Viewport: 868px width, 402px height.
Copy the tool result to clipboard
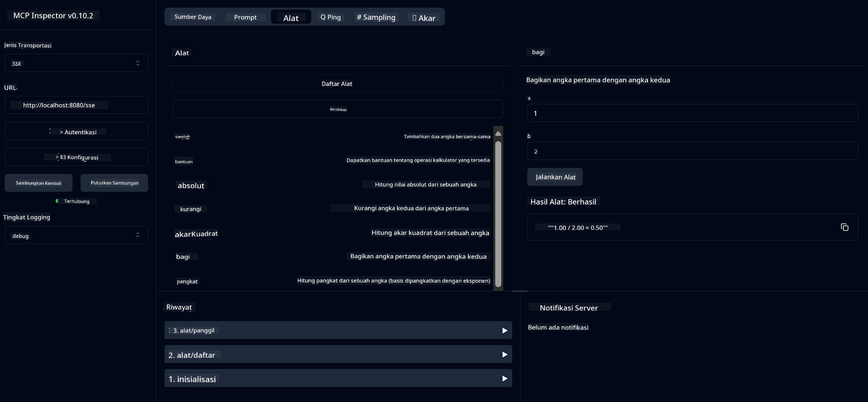coord(844,227)
